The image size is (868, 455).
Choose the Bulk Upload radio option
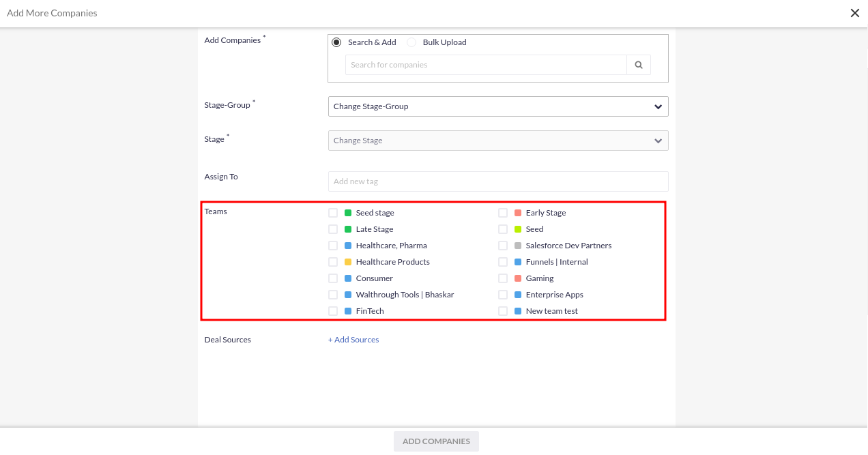pos(411,42)
